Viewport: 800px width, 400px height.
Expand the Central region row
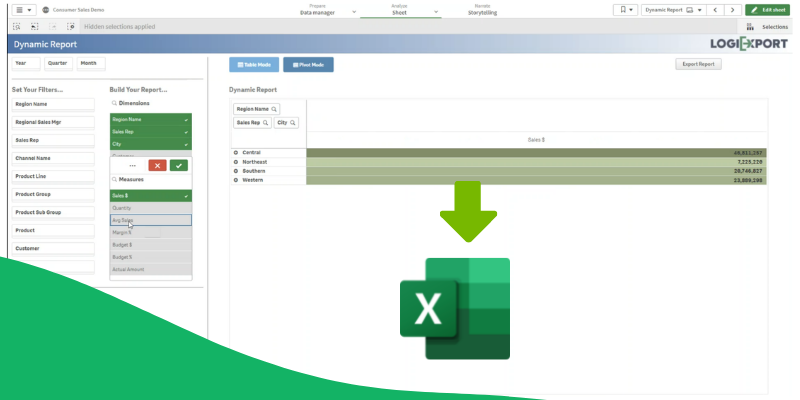(236, 153)
